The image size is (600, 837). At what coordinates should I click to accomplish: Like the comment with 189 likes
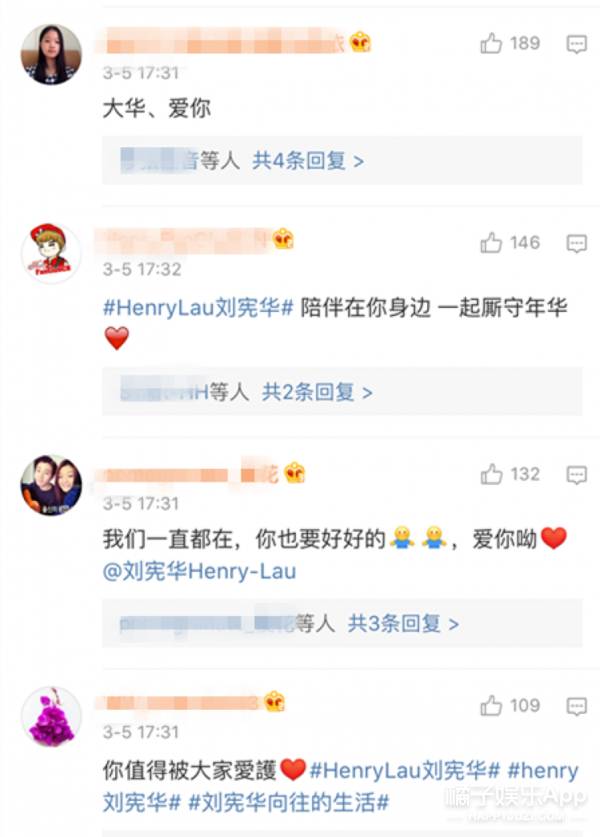point(491,43)
